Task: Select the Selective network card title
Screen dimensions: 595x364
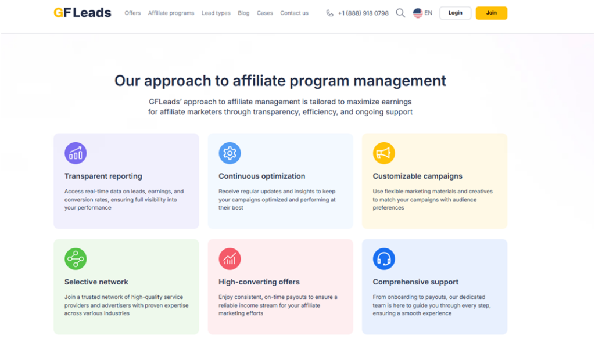Action: pyautogui.click(x=96, y=282)
